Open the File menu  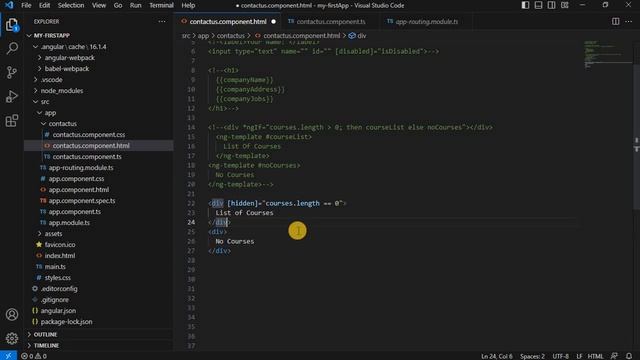(26, 5)
